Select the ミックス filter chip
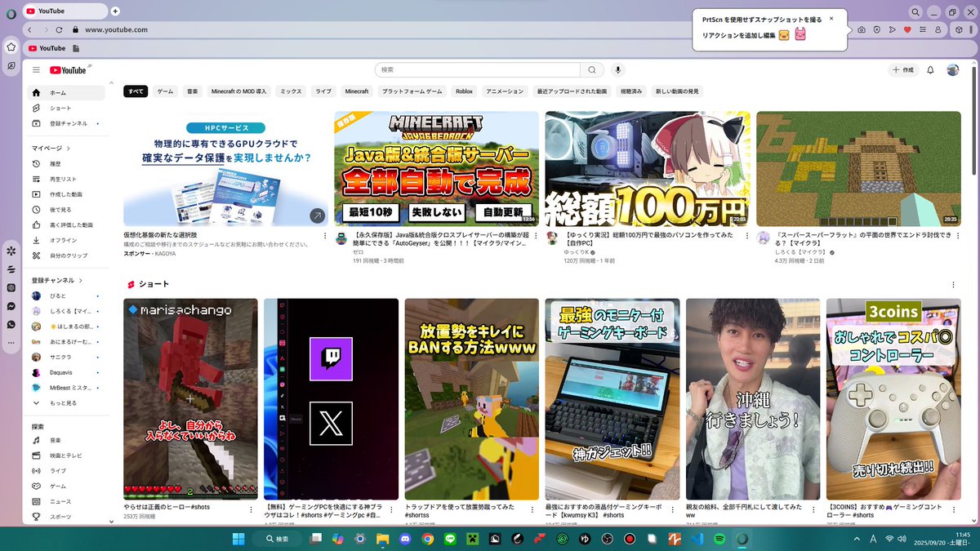The image size is (980, 551). [291, 91]
